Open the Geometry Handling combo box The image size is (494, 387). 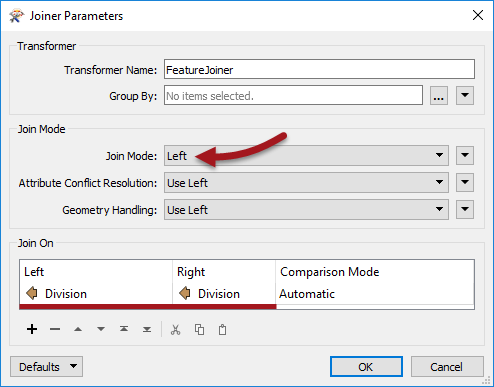[x=306, y=210]
